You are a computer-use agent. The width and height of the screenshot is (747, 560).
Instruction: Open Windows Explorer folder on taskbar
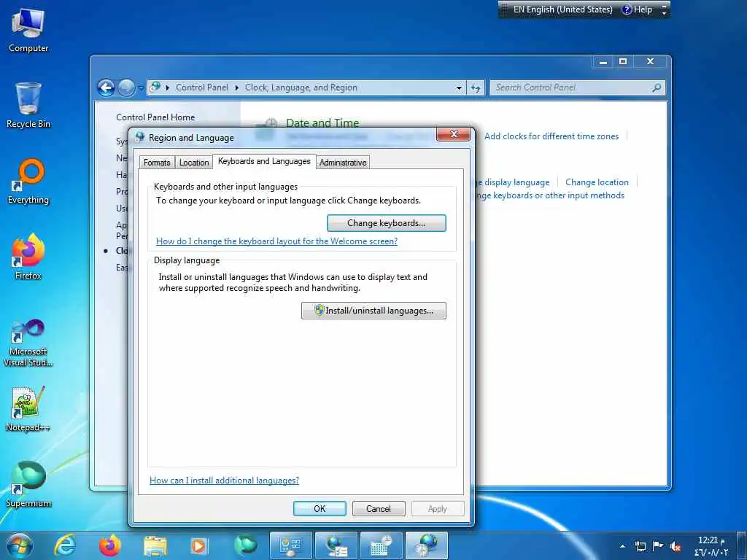point(155,546)
